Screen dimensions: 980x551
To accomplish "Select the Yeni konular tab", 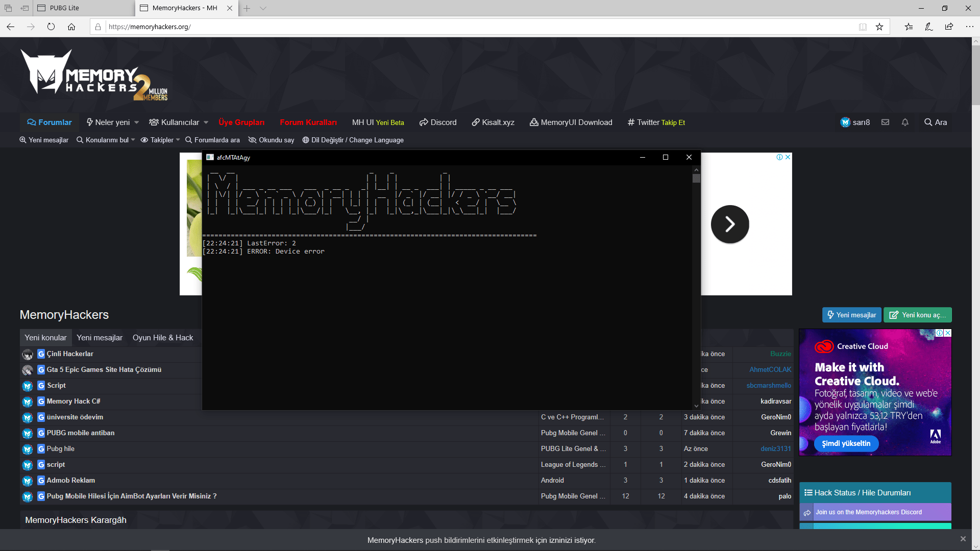I will 45,338.
